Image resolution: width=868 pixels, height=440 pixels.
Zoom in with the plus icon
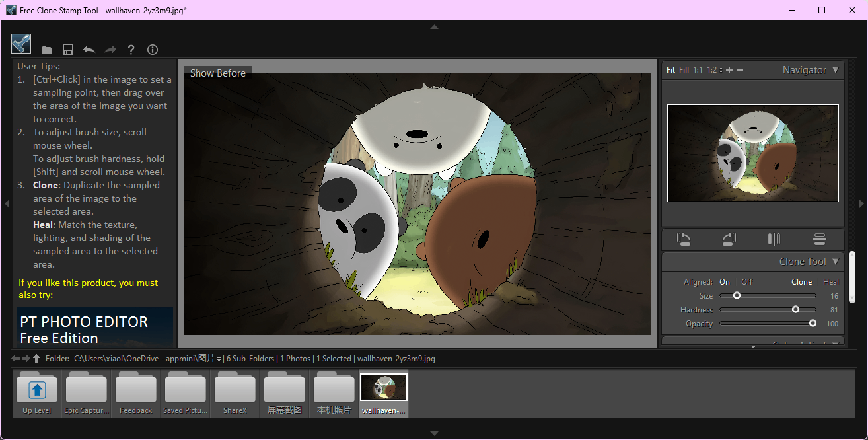729,70
